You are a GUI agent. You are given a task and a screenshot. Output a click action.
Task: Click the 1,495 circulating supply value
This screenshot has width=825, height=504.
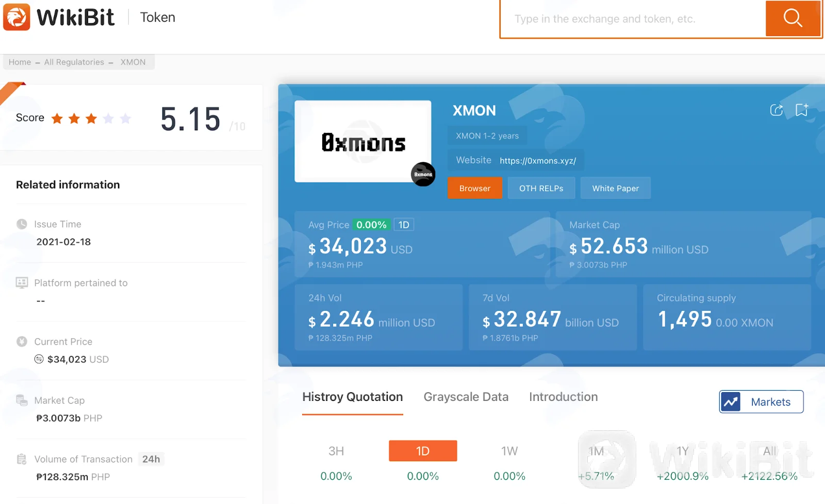(x=685, y=320)
